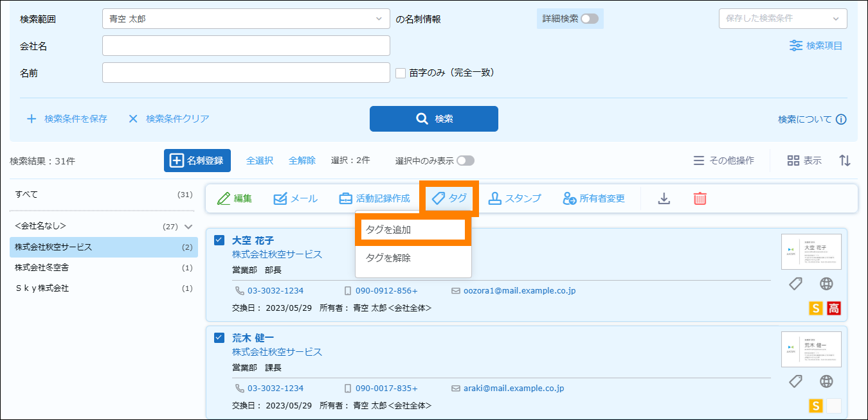Image resolution: width=868 pixels, height=420 pixels.
Task: Open the 保存した検索条件 dropdown
Action: (x=782, y=19)
